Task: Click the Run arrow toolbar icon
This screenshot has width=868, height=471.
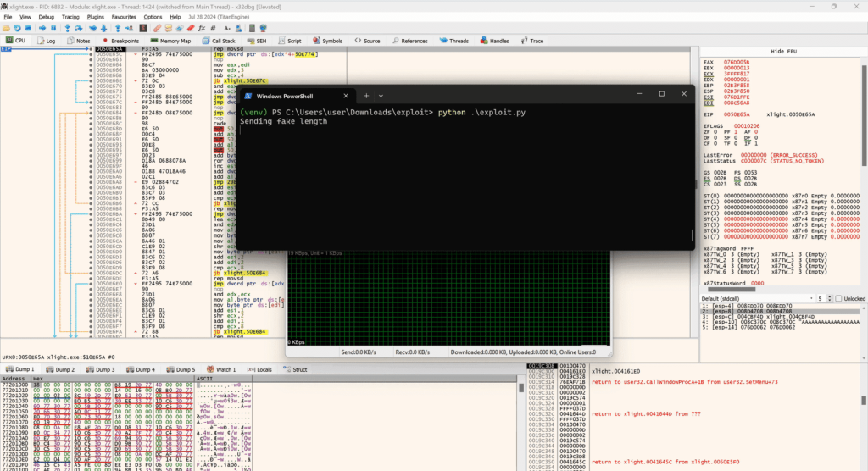Action: 42,28
